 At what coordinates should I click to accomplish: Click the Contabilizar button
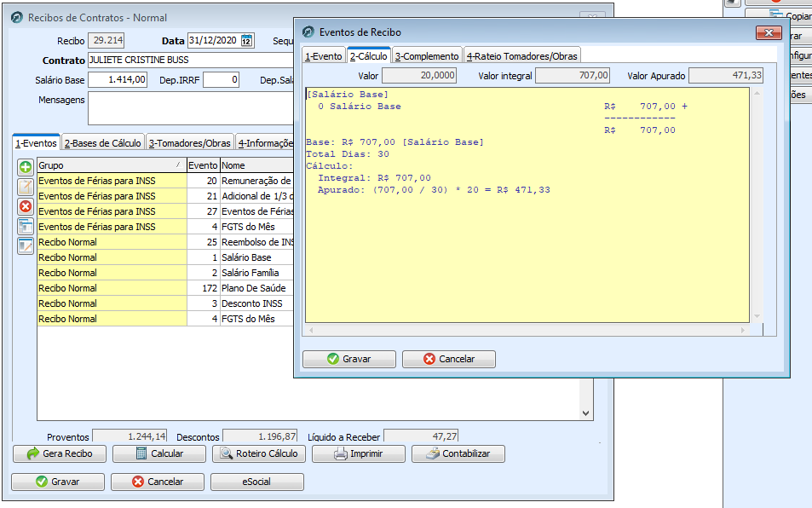click(x=458, y=453)
